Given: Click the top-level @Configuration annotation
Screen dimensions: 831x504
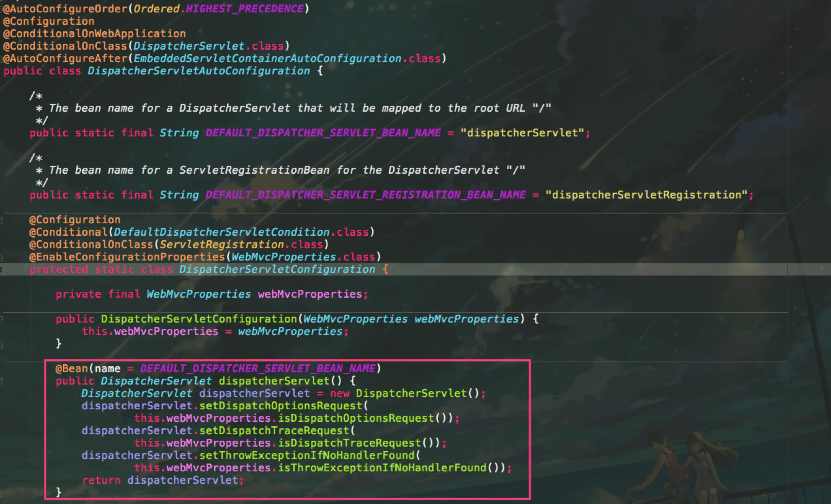Looking at the screenshot, I should [49, 21].
